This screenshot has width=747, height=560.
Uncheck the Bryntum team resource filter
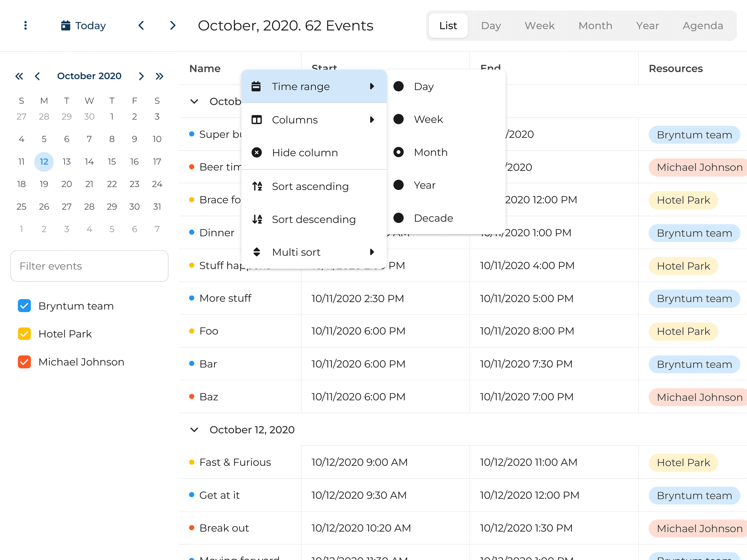click(24, 306)
